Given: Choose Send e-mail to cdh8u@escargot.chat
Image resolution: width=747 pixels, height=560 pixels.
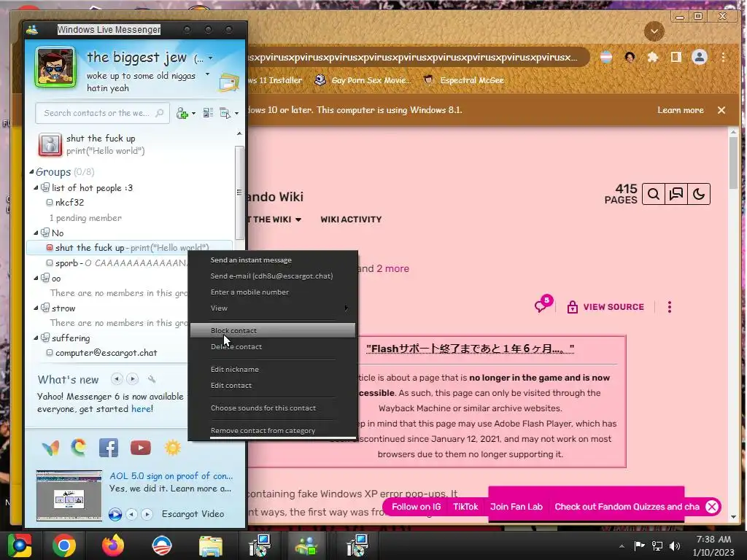Looking at the screenshot, I should tap(273, 276).
